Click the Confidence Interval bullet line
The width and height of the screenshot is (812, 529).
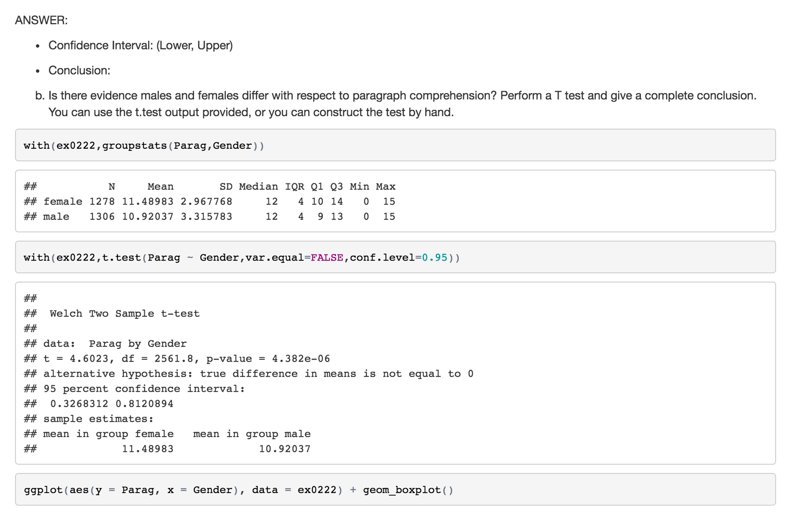[140, 46]
